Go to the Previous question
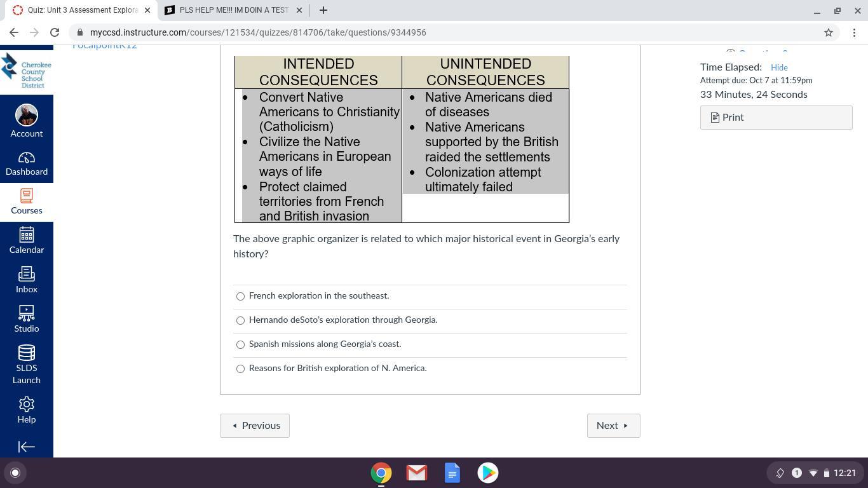Viewport: 868px width, 488px height. (x=255, y=426)
